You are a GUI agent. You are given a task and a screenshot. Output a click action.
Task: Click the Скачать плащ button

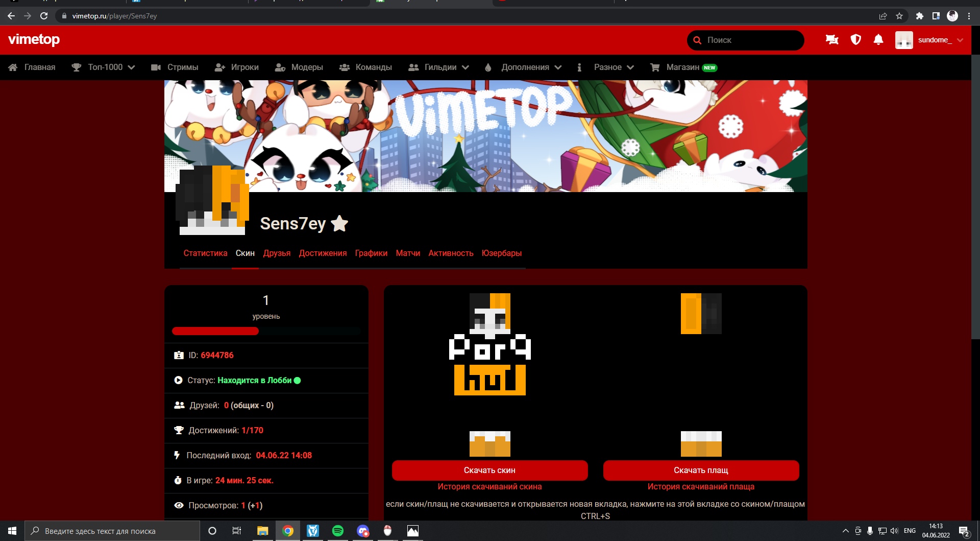point(701,471)
